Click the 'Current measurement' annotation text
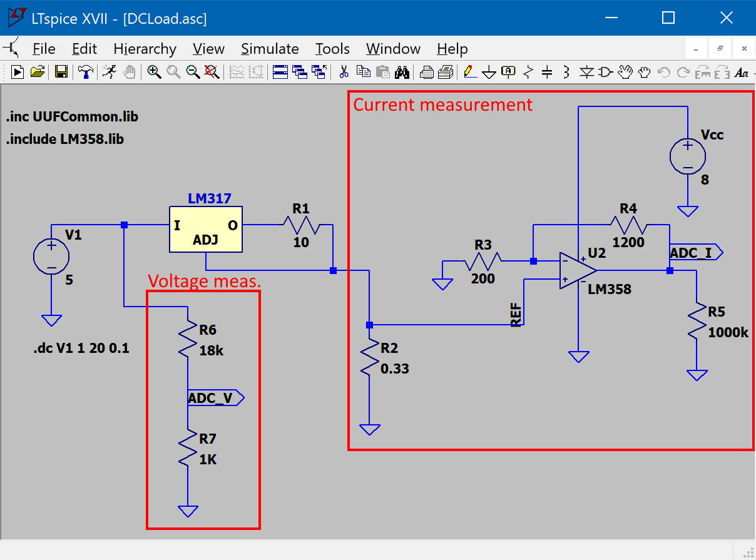Screen dimensions: 756x560 [443, 104]
